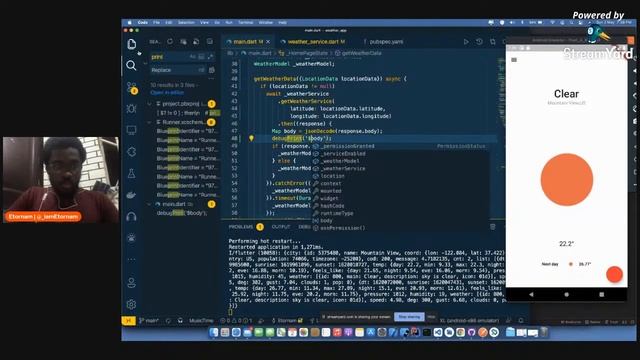
Task: Collapse main.dart search results group
Action: point(149,204)
